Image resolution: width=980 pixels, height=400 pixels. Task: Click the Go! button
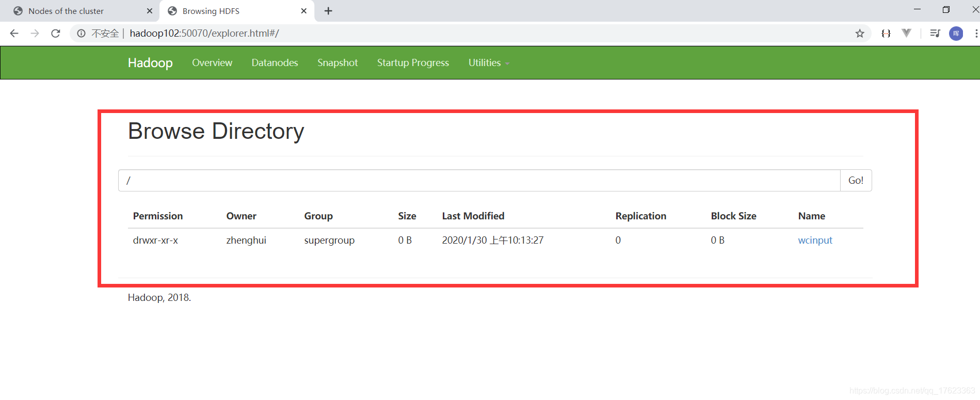coord(856,181)
